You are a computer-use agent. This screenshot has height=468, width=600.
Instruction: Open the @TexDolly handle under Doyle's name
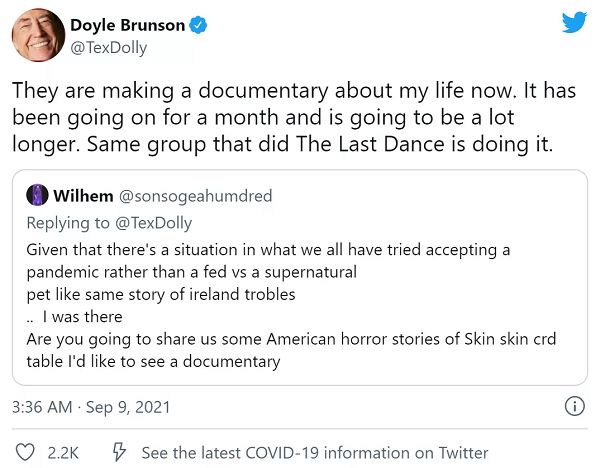pyautogui.click(x=108, y=46)
